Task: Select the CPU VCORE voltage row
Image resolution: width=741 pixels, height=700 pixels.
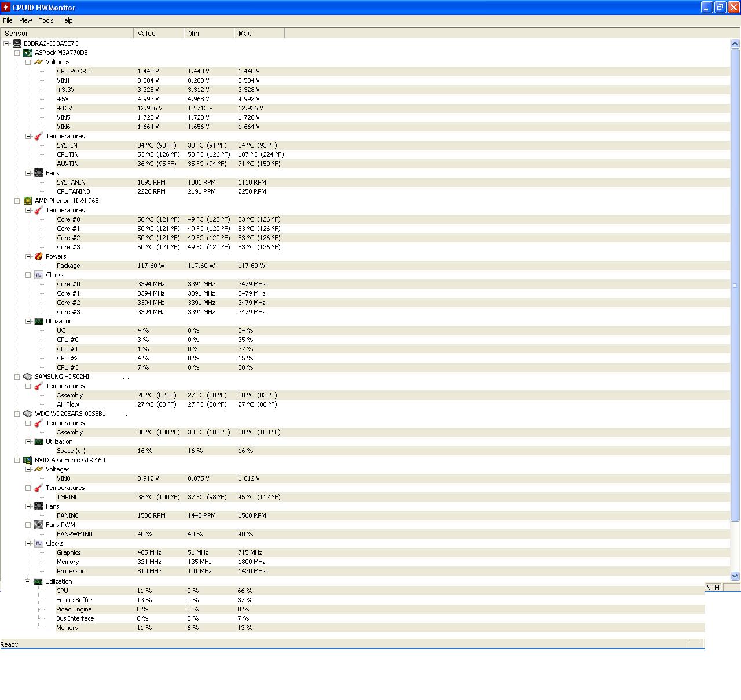Action: 393,71
